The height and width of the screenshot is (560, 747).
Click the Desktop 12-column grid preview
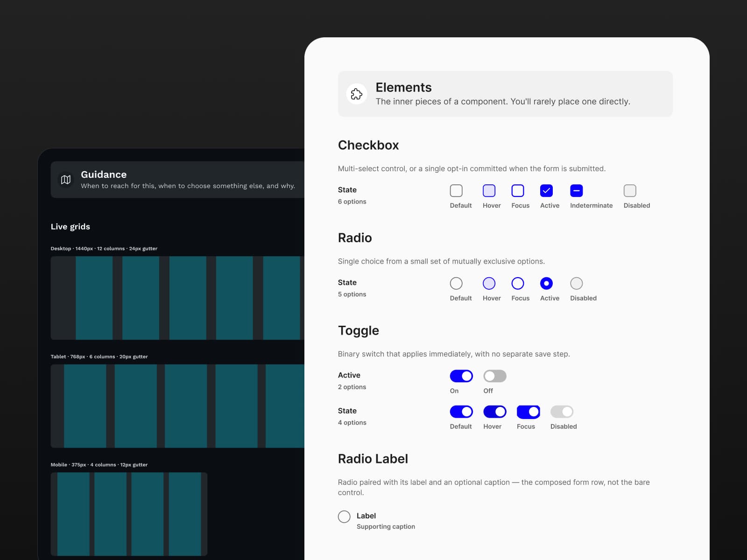coord(177,298)
